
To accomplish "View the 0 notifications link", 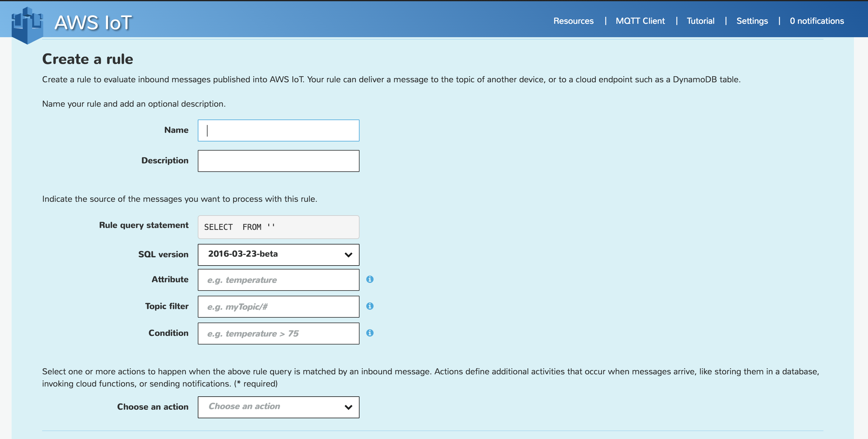I will 816,21.
